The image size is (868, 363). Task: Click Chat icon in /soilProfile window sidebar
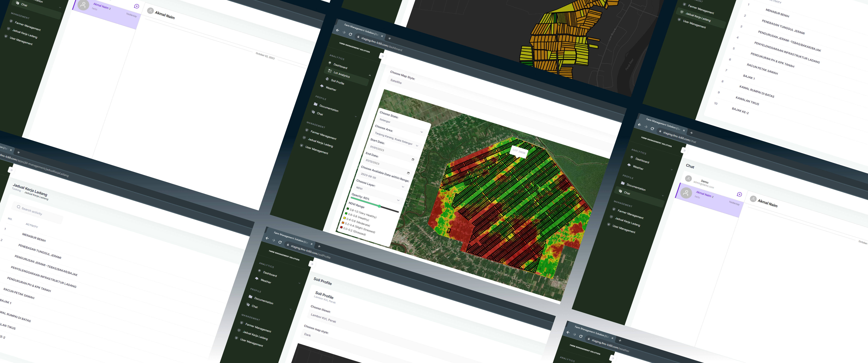248,304
